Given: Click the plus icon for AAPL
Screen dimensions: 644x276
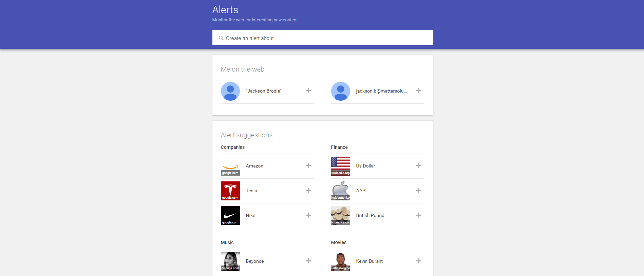Looking at the screenshot, I should 419,191.
